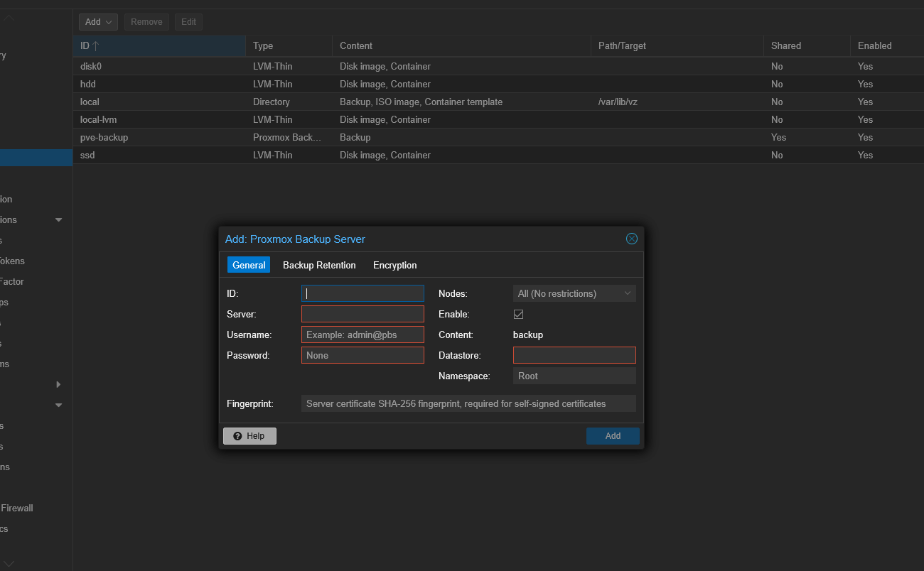Click the Namespace field
The width and height of the screenshot is (924, 571).
point(574,376)
